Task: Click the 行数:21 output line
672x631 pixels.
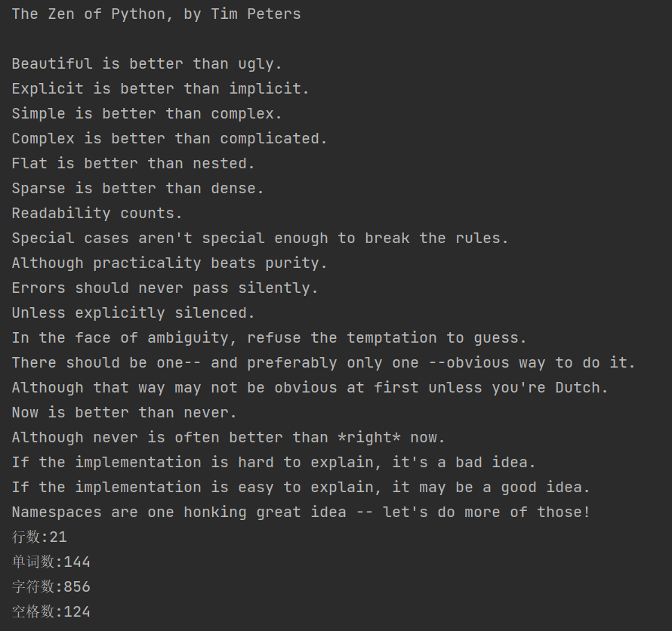Action: 39,537
